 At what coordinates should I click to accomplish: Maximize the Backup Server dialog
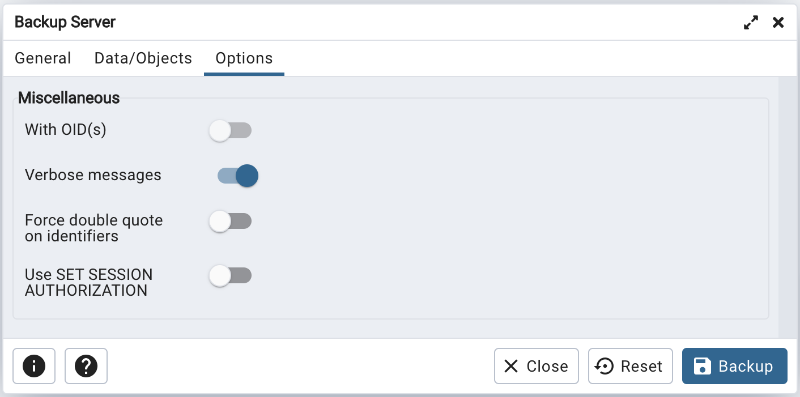[751, 22]
